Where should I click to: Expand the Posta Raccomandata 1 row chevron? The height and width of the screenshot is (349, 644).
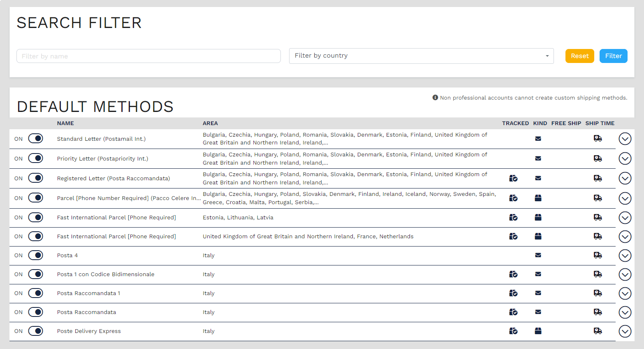pos(625,293)
